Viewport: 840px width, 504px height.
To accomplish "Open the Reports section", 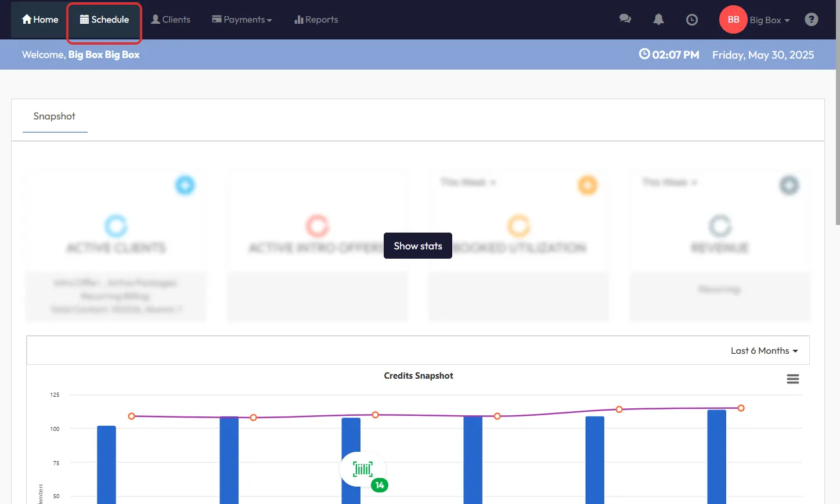I will click(316, 20).
